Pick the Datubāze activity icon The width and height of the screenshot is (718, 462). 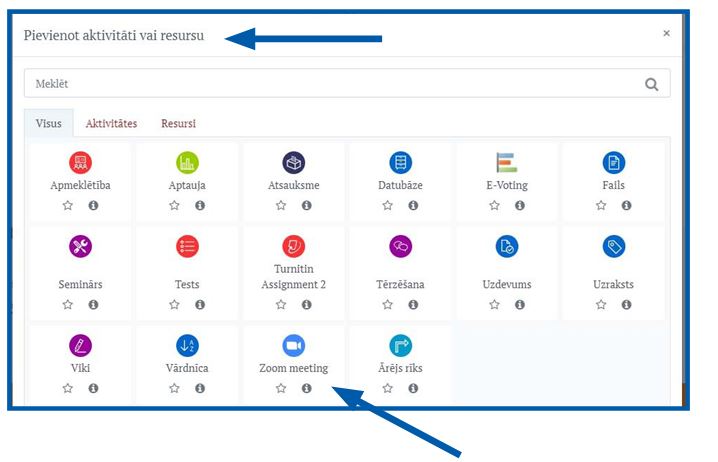(400, 162)
